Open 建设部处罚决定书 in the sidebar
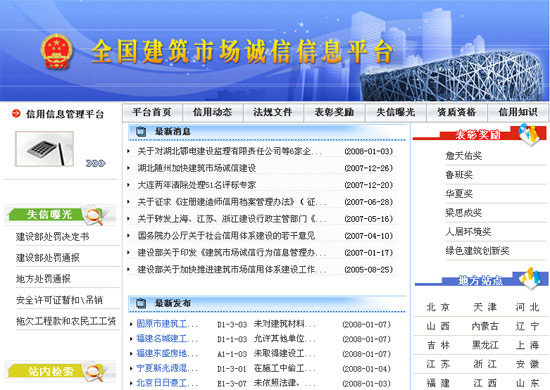Screen dimensions: 550x390 click(x=53, y=237)
